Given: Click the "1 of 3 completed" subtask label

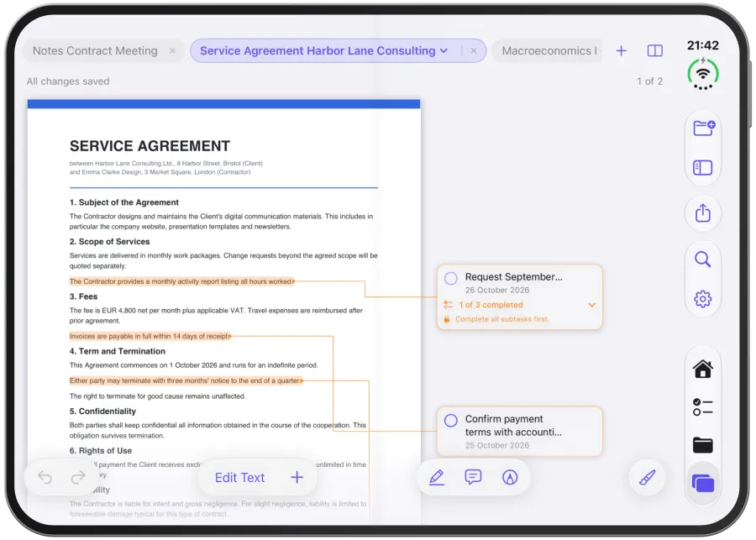Looking at the screenshot, I should (491, 305).
